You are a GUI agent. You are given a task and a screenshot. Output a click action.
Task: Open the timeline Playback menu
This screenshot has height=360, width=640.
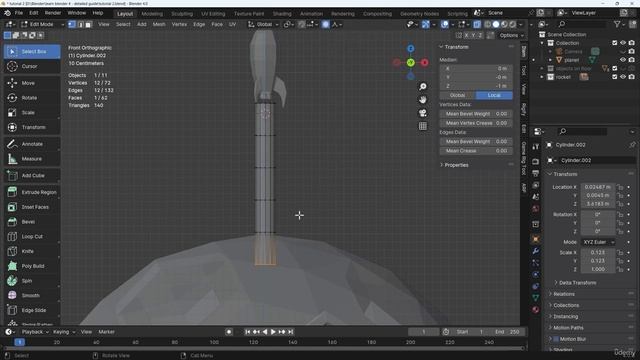pos(35,332)
